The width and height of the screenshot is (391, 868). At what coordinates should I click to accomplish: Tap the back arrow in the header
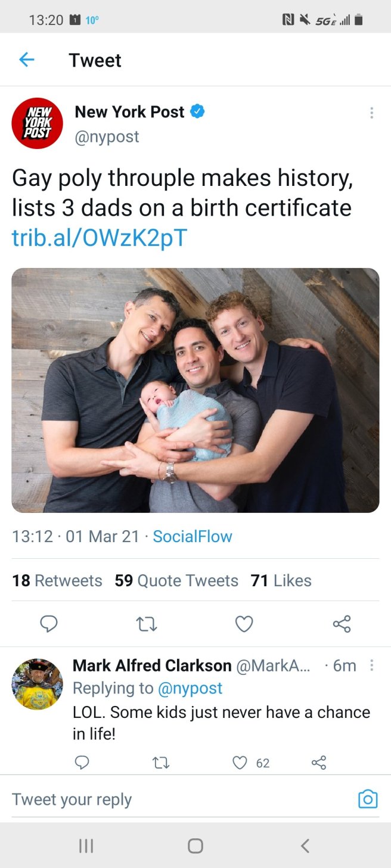click(x=27, y=60)
